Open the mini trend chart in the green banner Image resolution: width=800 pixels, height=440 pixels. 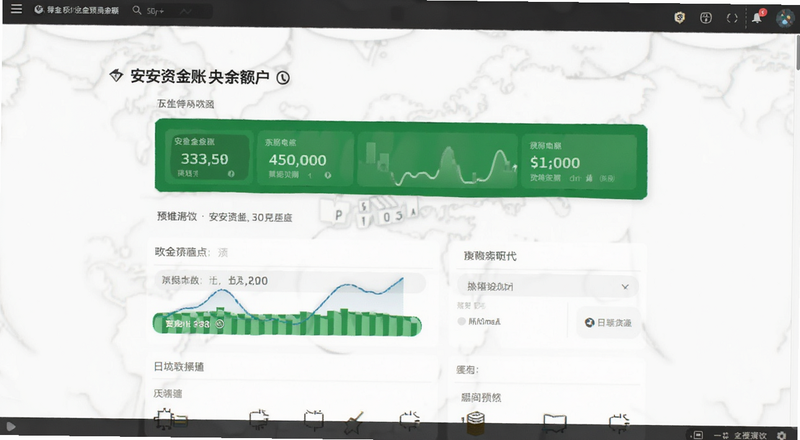437,159
